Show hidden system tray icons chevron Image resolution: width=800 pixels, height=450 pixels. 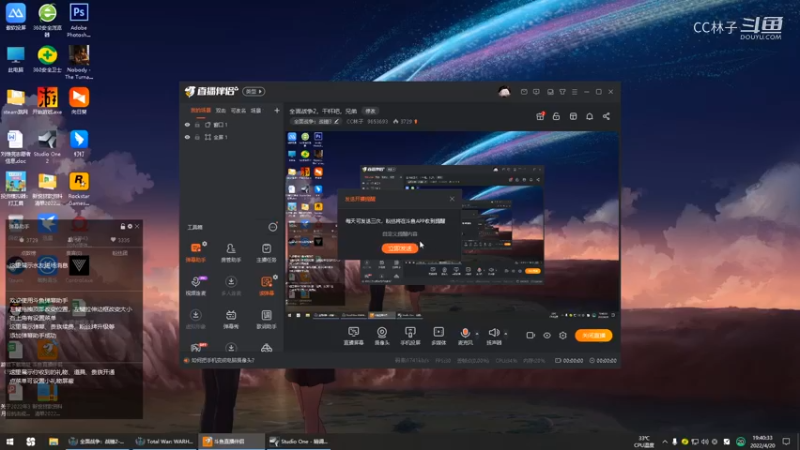(664, 441)
